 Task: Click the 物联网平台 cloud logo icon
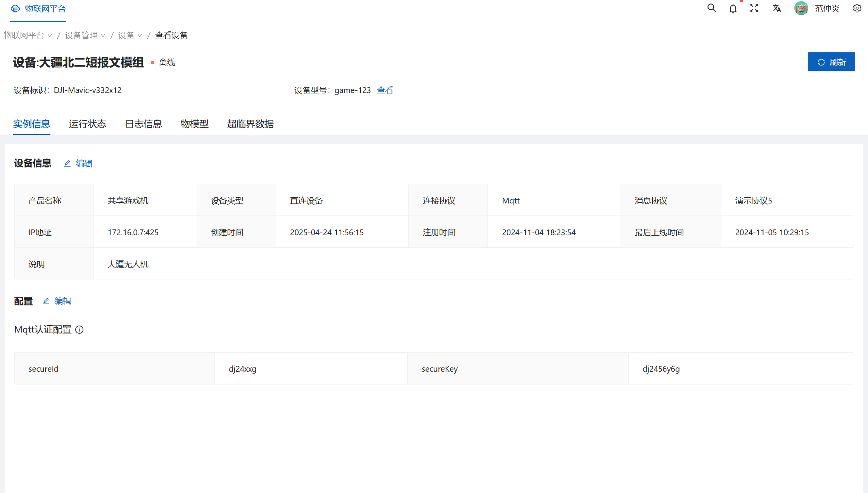point(15,9)
